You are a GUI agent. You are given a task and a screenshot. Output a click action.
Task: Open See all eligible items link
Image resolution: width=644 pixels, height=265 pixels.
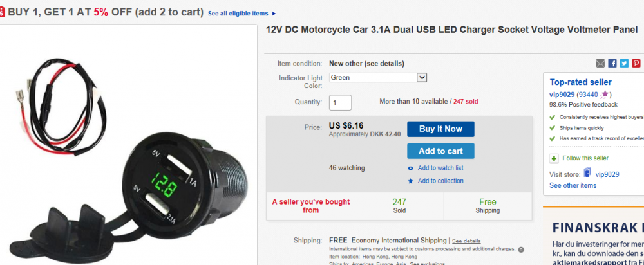[x=238, y=13]
